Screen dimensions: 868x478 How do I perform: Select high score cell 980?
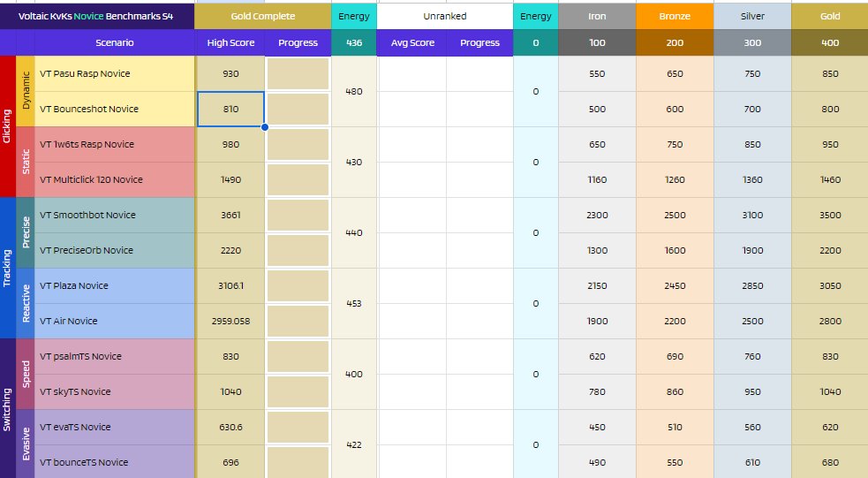click(230, 145)
